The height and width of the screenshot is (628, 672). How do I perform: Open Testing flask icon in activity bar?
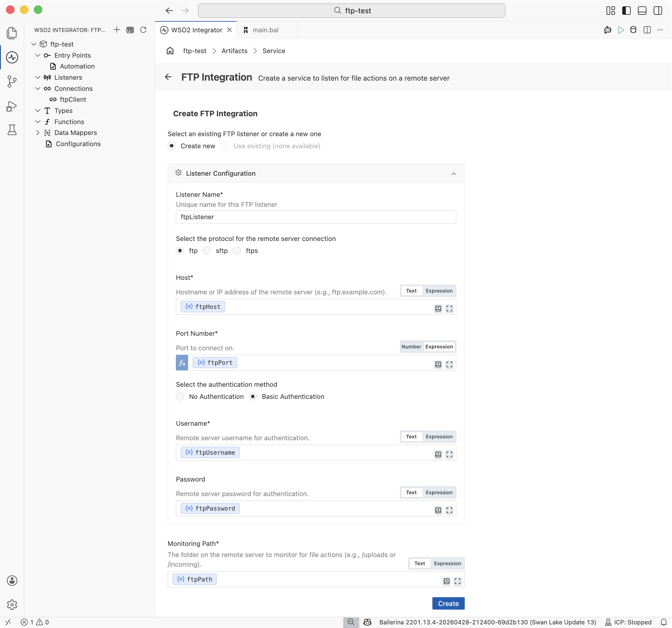(12, 130)
